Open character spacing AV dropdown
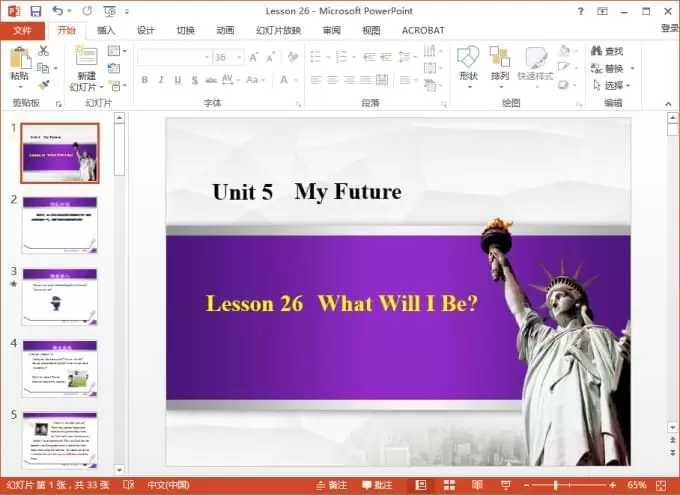The height and width of the screenshot is (495, 680). point(231,80)
